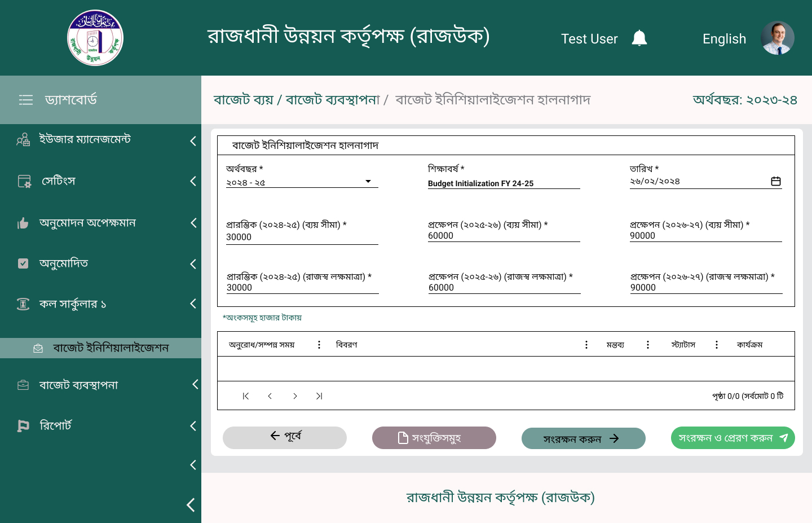Open the calendar picker icon in তারিখ
Image resolution: width=812 pixels, height=523 pixels.
pyautogui.click(x=776, y=181)
